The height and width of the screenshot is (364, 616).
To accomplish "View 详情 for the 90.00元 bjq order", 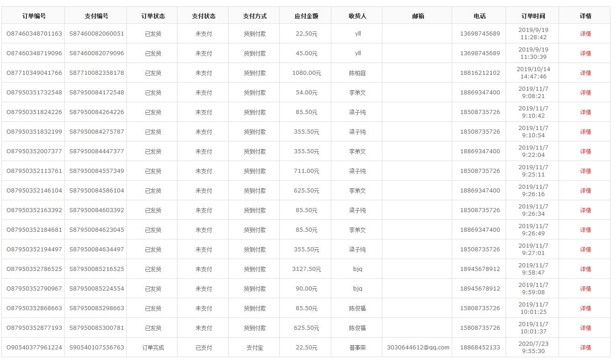I will 585,289.
